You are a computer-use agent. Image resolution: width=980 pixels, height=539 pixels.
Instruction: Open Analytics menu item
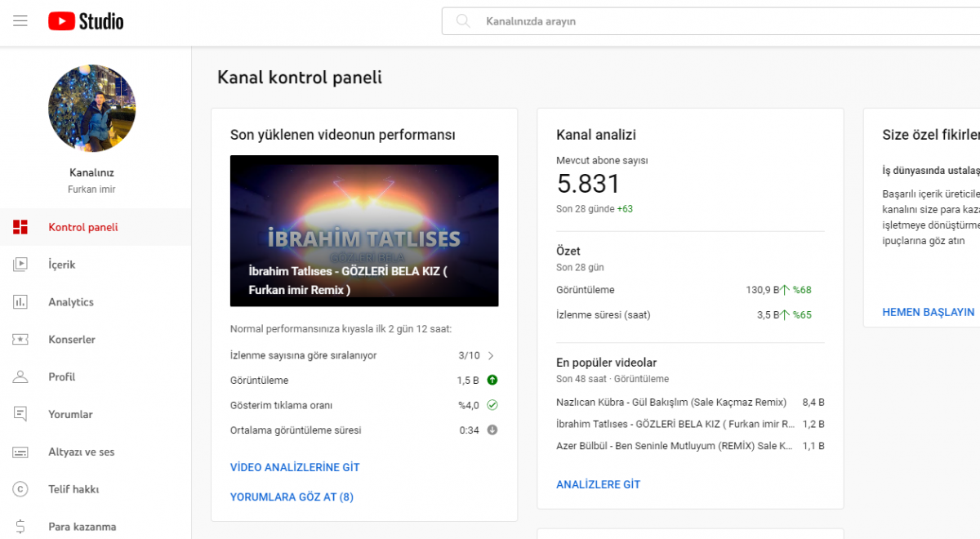[96, 302]
